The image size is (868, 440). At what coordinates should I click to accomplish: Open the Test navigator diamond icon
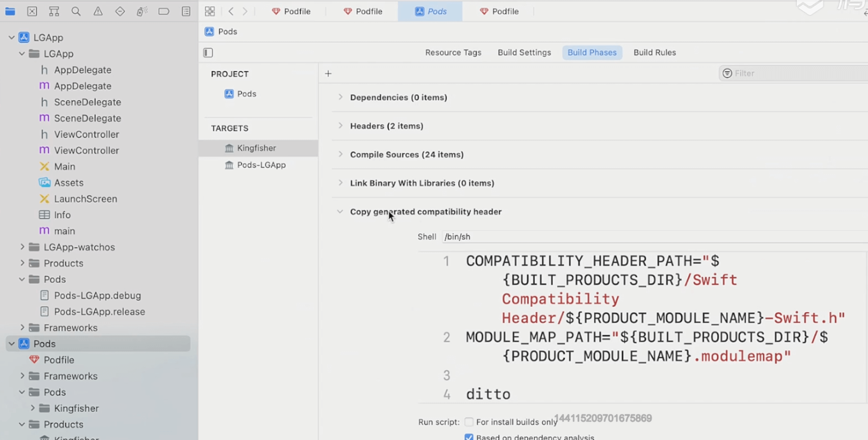pos(120,12)
